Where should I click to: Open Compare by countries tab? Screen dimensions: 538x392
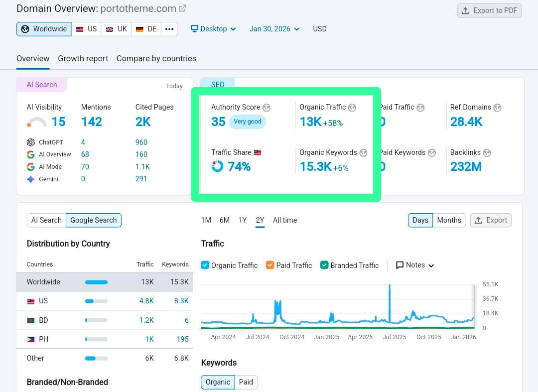(156, 59)
